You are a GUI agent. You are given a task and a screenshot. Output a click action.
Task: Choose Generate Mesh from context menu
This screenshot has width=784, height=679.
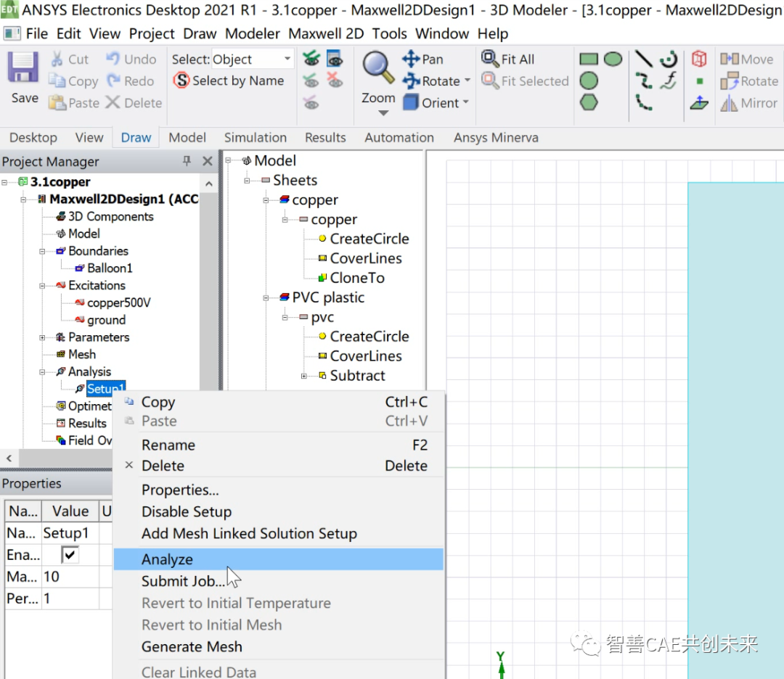coord(279,646)
